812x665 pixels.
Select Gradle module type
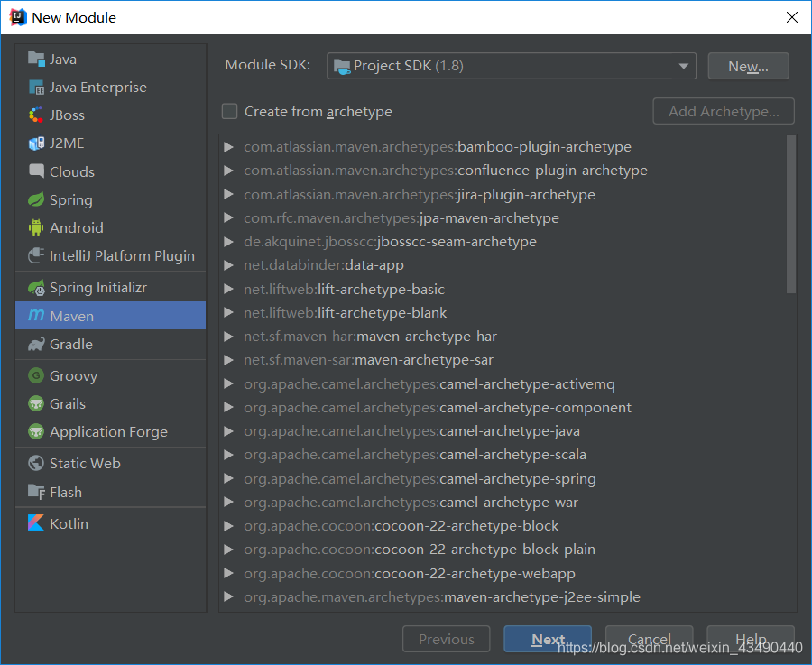pos(110,345)
